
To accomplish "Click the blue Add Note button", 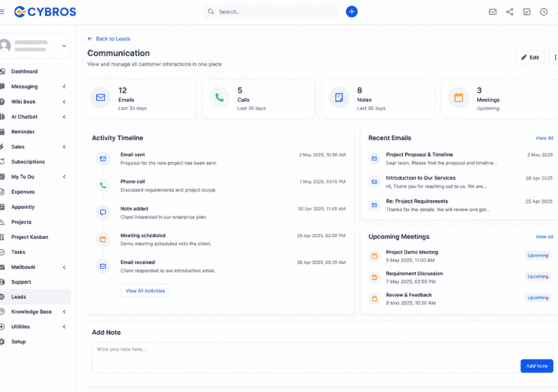I will click(536, 366).
